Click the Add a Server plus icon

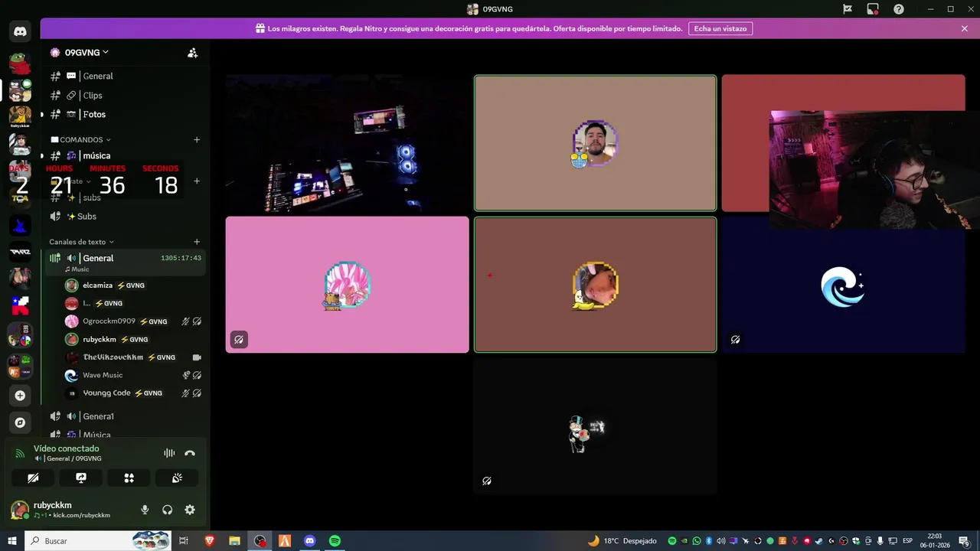coord(20,396)
